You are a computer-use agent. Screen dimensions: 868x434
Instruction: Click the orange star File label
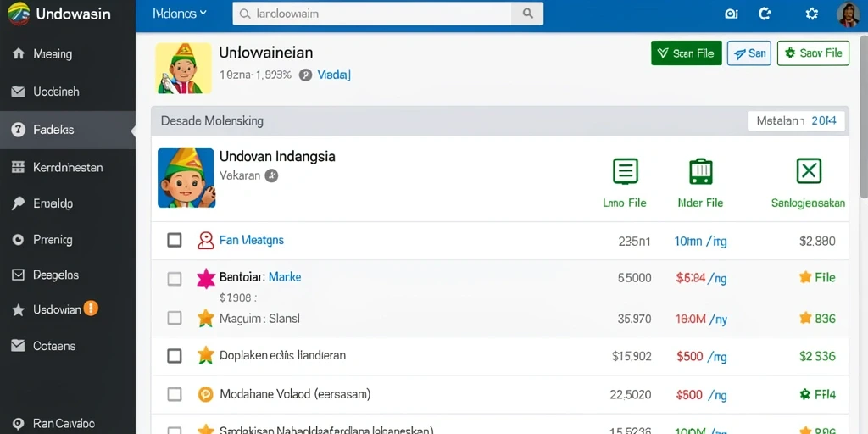(817, 277)
